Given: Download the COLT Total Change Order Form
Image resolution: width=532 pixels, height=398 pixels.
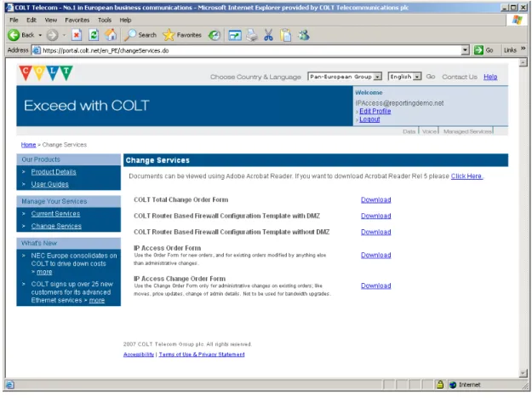Looking at the screenshot, I should (376, 199).
